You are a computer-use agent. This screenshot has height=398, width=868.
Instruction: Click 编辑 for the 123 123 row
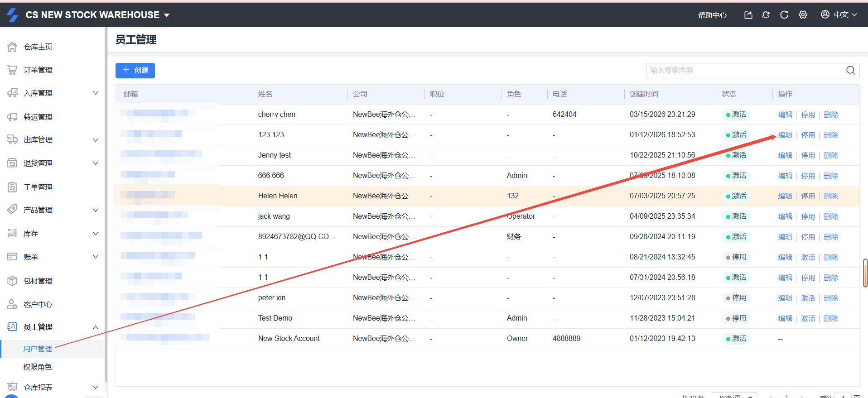(x=785, y=135)
